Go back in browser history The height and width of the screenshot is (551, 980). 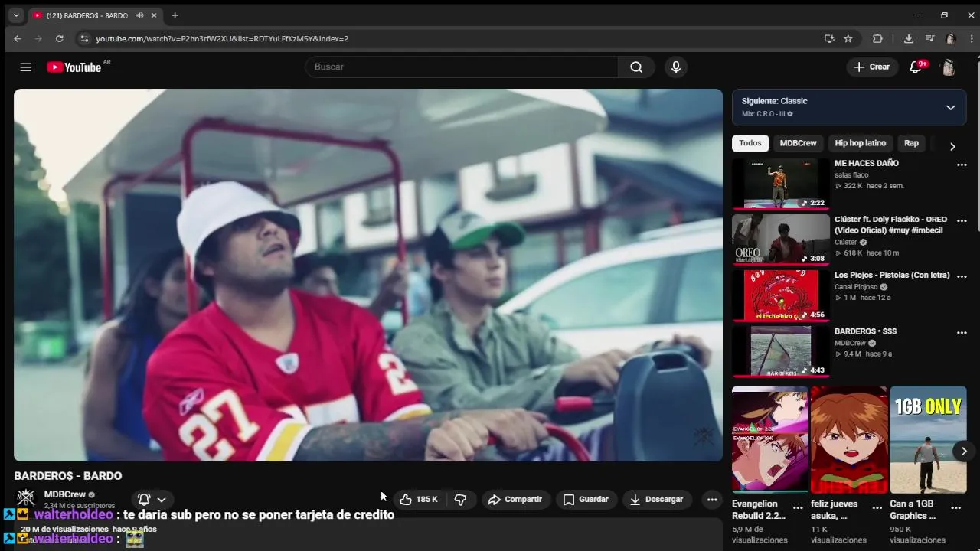17,38
